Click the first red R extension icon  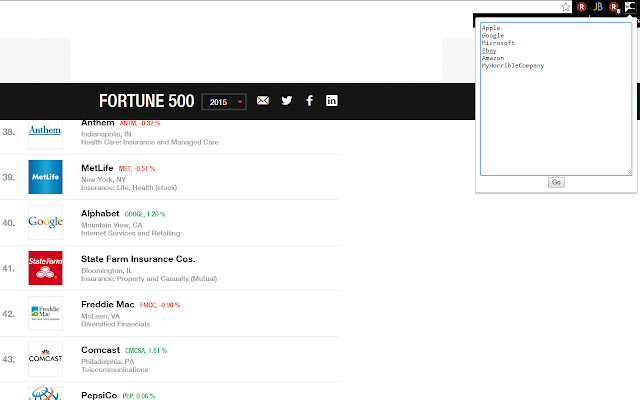(x=582, y=7)
